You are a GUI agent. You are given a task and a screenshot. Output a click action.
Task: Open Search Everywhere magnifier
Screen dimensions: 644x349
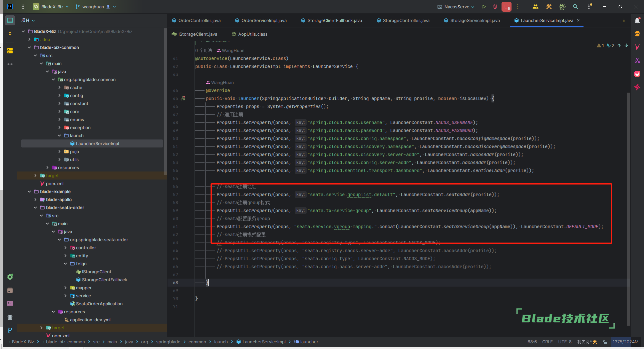pos(576,7)
